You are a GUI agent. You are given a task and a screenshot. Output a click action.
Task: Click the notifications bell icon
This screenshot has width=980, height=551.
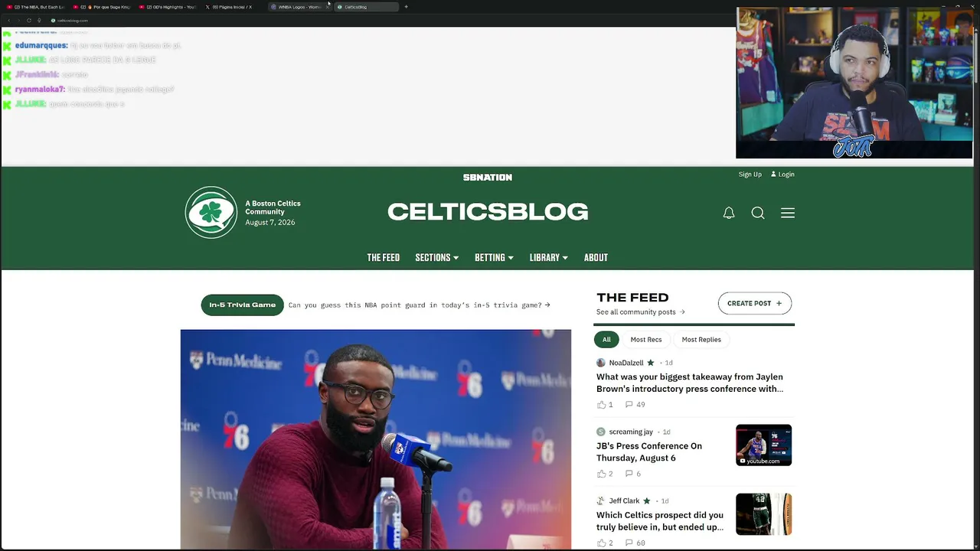pos(729,214)
